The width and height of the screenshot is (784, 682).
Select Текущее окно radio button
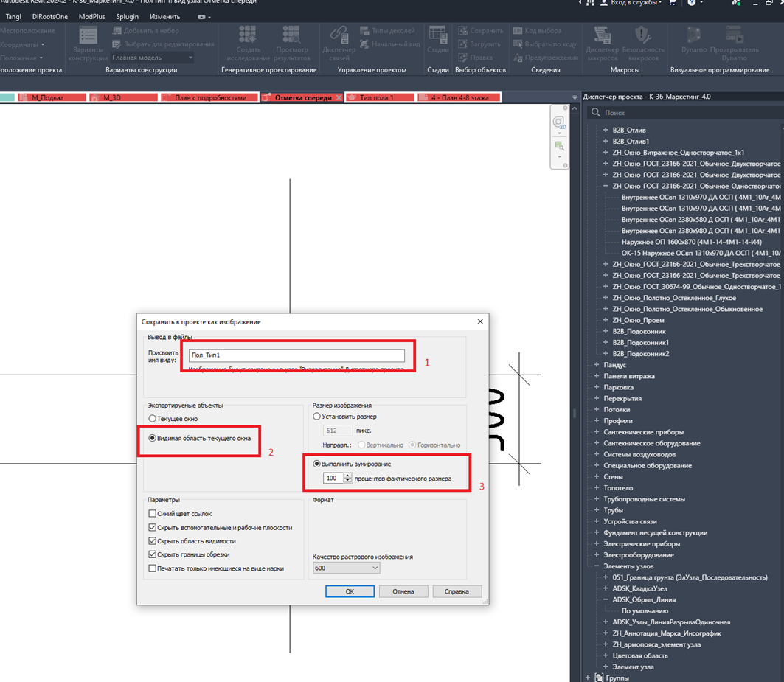click(x=152, y=419)
